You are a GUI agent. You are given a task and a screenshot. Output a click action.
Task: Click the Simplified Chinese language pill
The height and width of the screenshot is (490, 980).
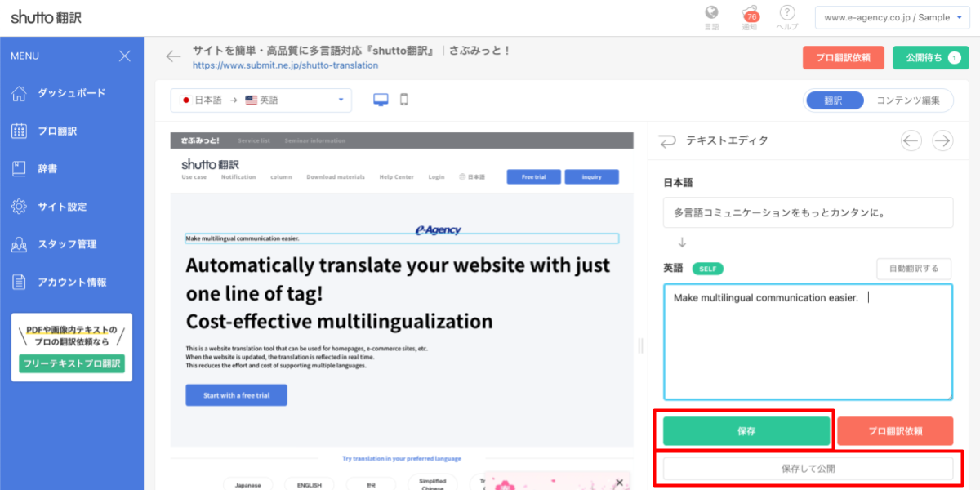pos(433,482)
